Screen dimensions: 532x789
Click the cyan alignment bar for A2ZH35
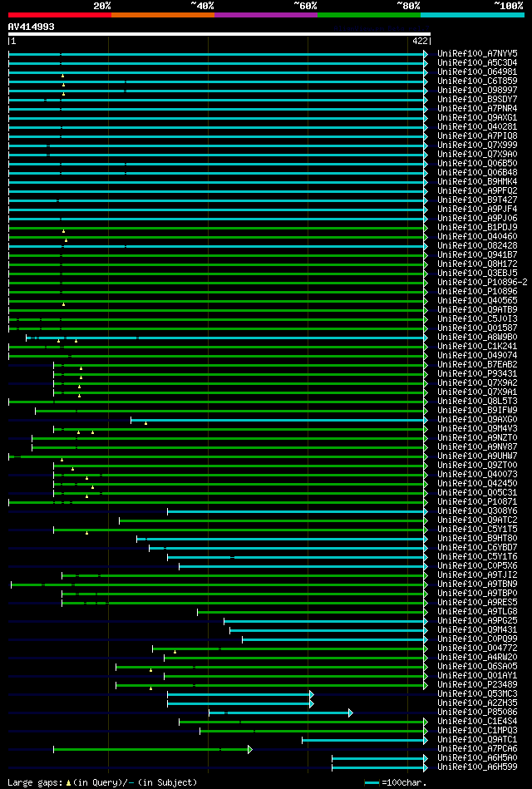click(x=240, y=703)
